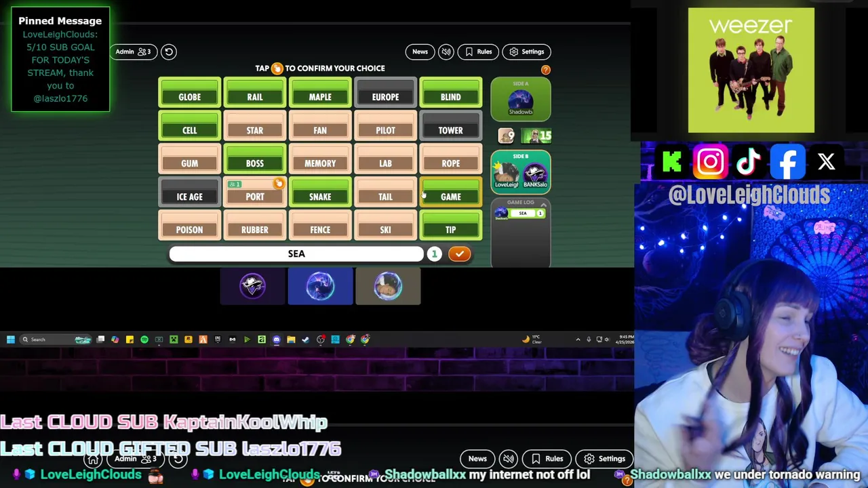This screenshot has height=488, width=868.
Task: Open the weather widget showing 11°C Clear
Action: tap(533, 340)
